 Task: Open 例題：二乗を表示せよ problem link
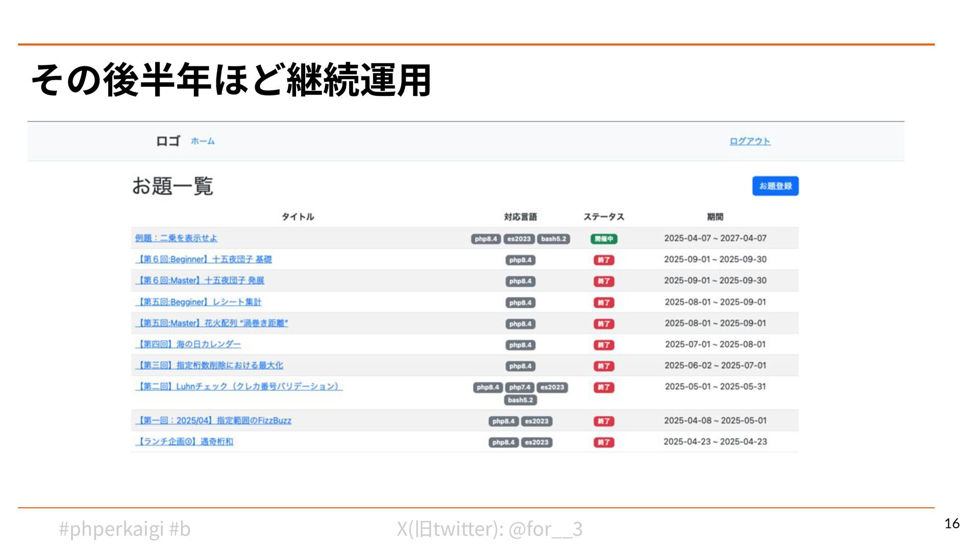click(x=176, y=238)
